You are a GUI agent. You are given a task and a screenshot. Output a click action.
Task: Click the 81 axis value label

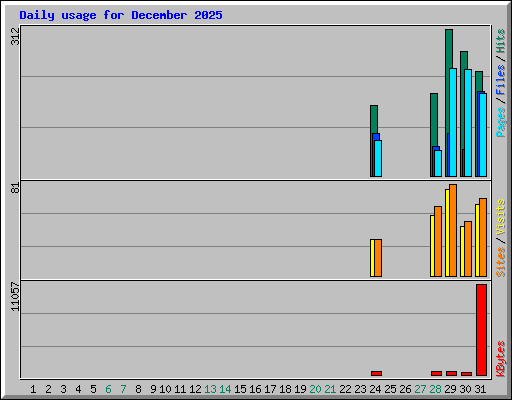point(15,188)
